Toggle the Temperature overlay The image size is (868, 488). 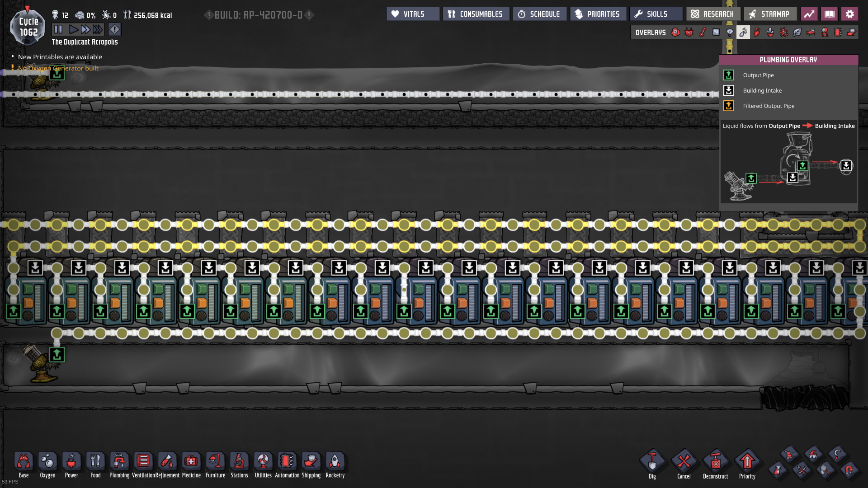(x=703, y=32)
